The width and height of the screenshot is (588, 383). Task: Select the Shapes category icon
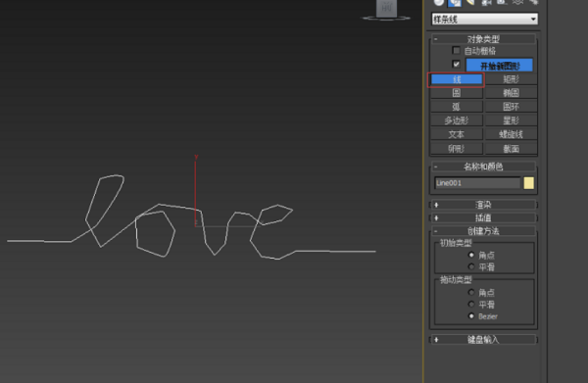click(454, 2)
